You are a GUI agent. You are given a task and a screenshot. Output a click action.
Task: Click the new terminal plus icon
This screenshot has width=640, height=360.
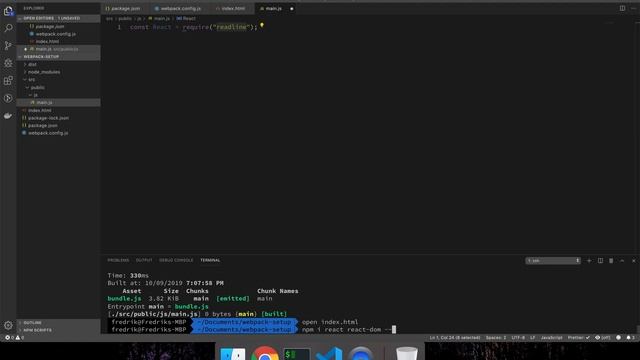[x=589, y=260]
